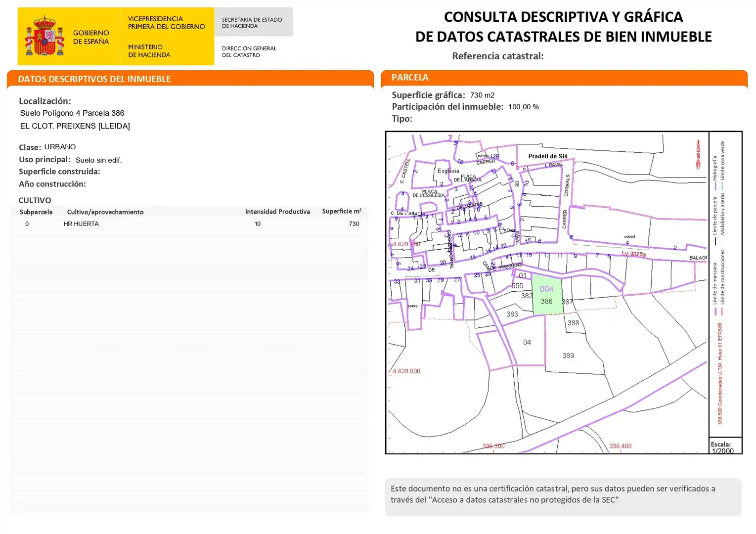The image size is (756, 534).
Task: Click the '04' parcel label below 383
Action: [527, 342]
